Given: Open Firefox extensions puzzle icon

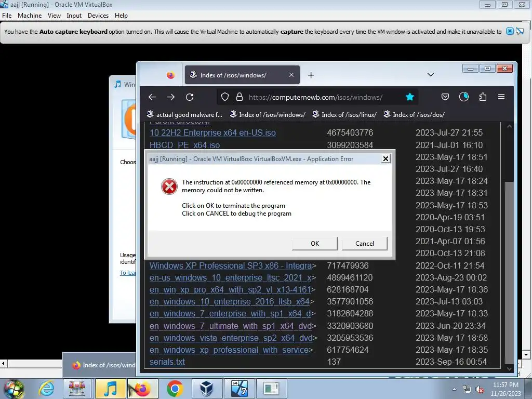Looking at the screenshot, I should [x=483, y=97].
